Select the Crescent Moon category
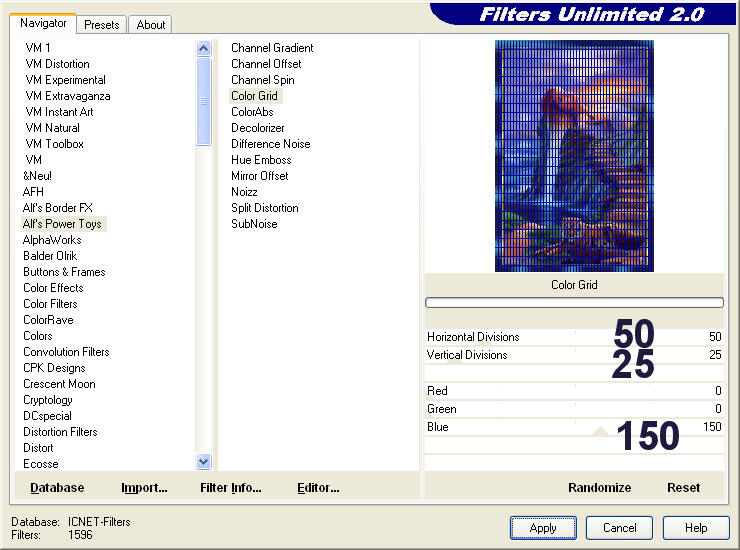This screenshot has width=740, height=550. point(59,385)
